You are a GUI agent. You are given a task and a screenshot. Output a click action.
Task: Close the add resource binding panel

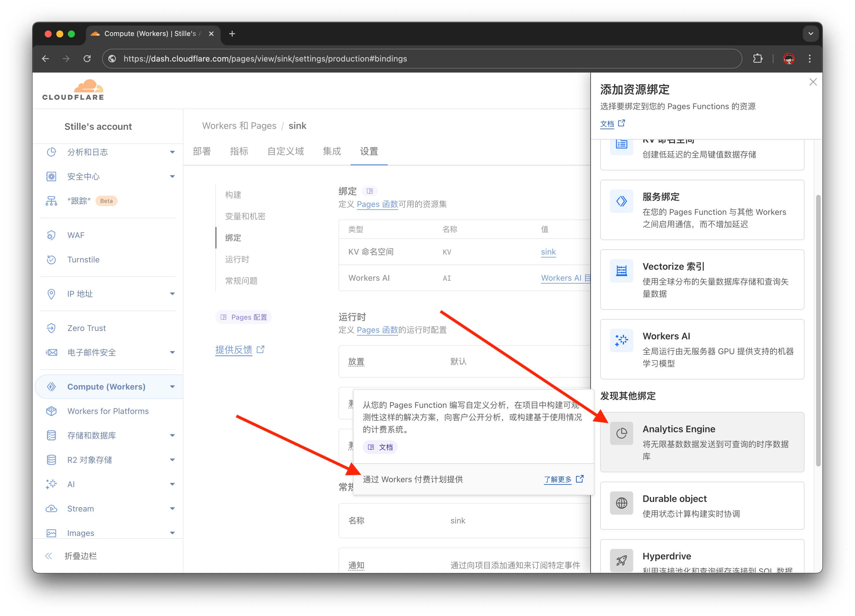813,82
